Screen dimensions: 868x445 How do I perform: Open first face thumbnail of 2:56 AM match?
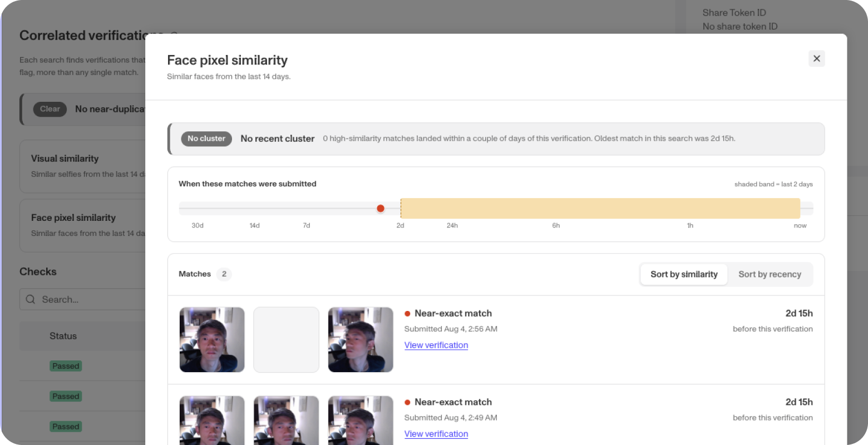click(212, 340)
